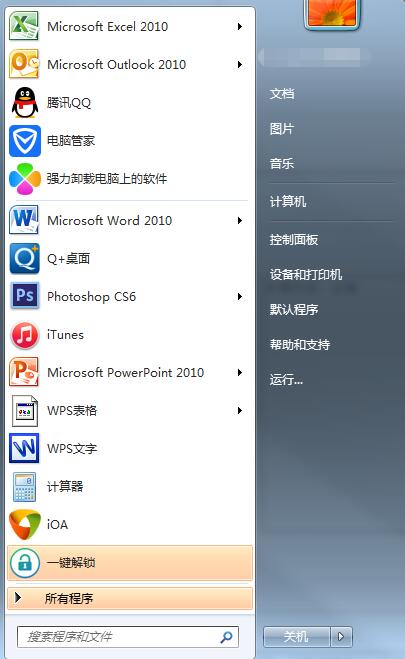This screenshot has height=659, width=405.
Task: Click the magnifier search icon
Action: [226, 637]
